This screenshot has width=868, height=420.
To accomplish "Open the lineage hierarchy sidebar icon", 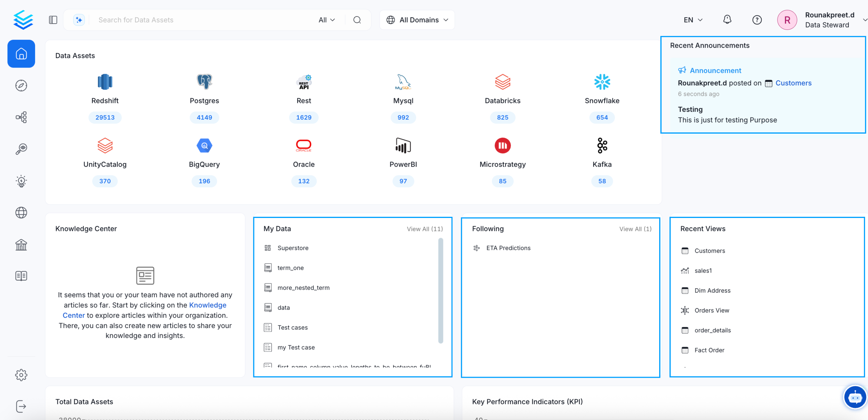I will tap(21, 117).
